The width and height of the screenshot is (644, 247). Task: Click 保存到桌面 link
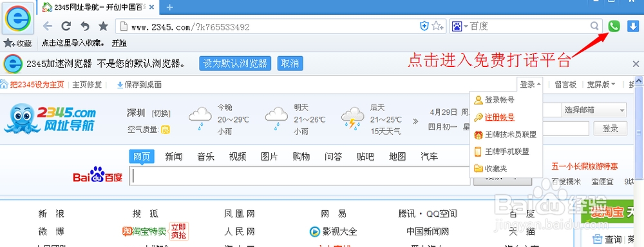coord(139,84)
